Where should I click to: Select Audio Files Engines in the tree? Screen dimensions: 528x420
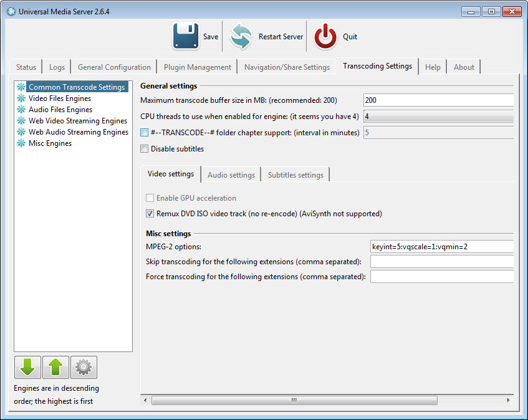coord(60,110)
